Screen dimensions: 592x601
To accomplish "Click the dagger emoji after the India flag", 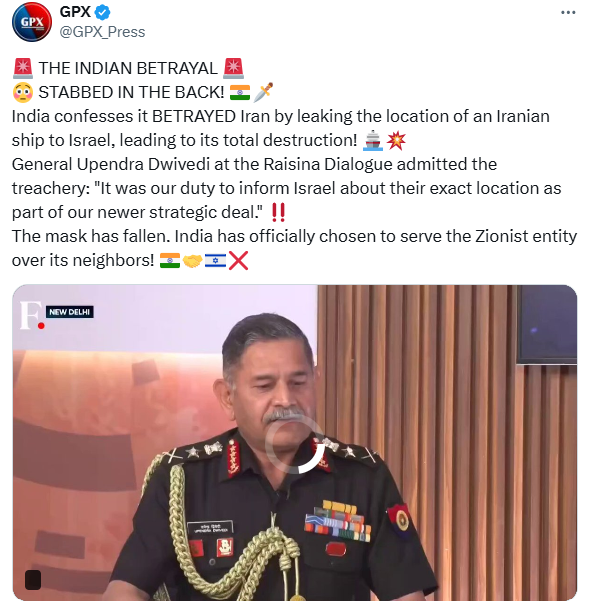I will click(263, 92).
